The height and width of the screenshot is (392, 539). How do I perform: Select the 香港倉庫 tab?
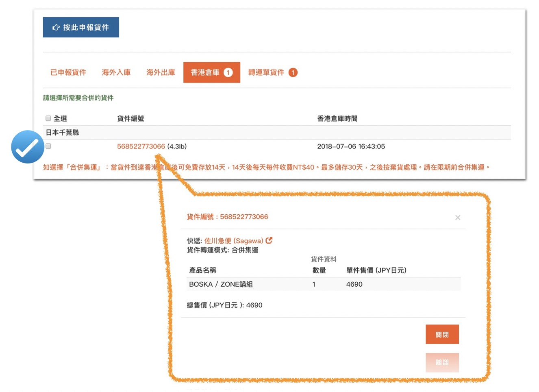point(205,72)
